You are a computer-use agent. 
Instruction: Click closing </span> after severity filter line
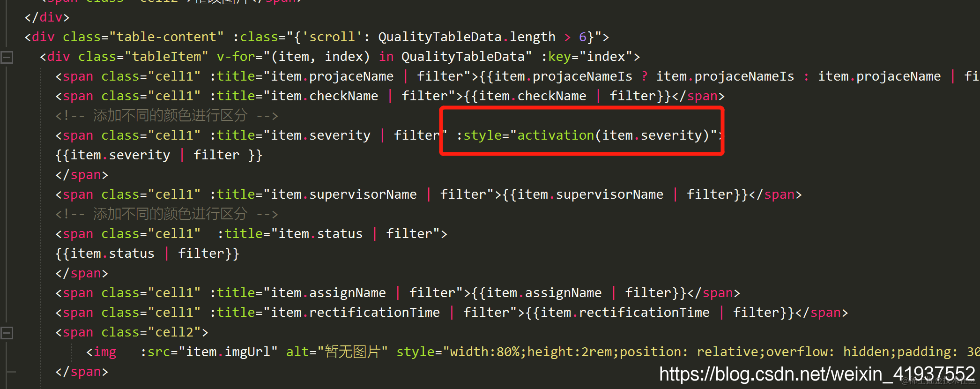point(82,175)
